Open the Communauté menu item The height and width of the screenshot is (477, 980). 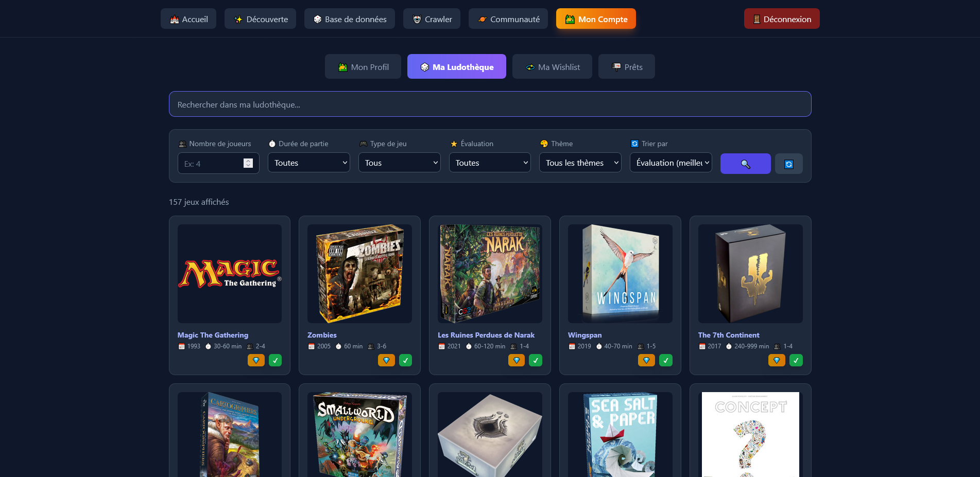(508, 19)
